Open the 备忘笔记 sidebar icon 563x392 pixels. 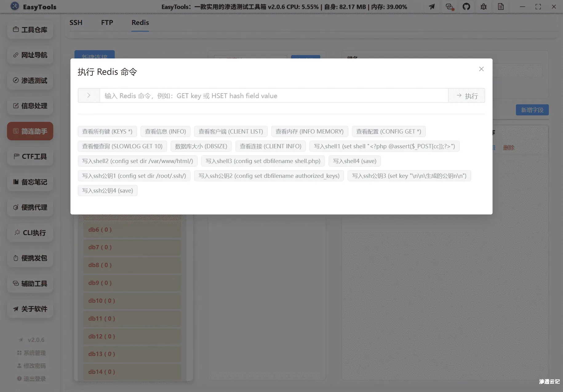point(30,182)
